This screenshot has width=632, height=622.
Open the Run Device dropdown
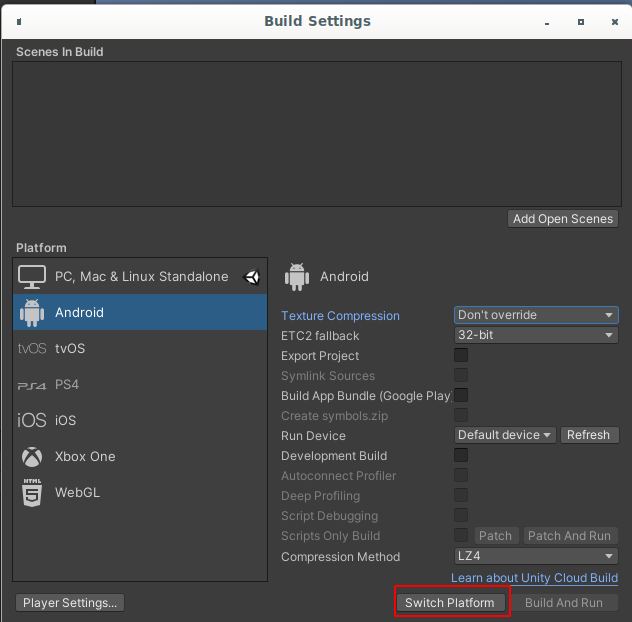coord(505,435)
